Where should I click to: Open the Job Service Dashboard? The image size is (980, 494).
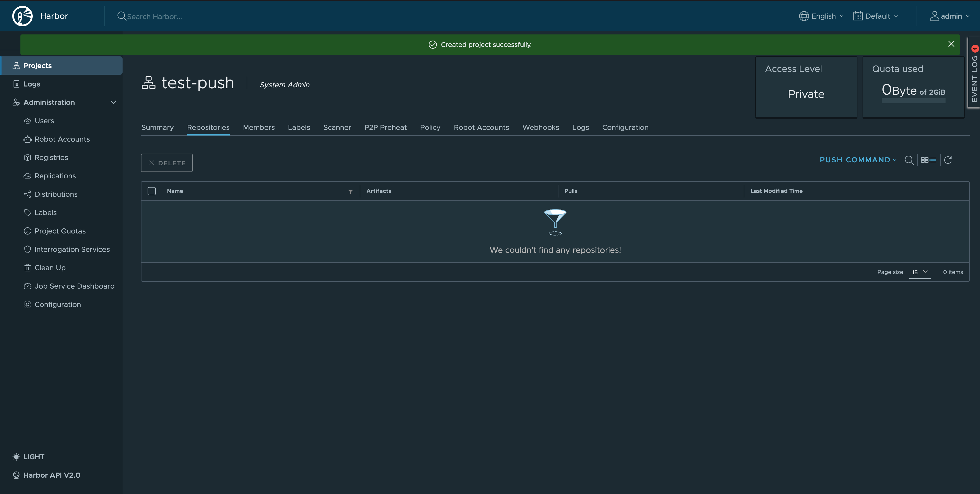coord(74,286)
